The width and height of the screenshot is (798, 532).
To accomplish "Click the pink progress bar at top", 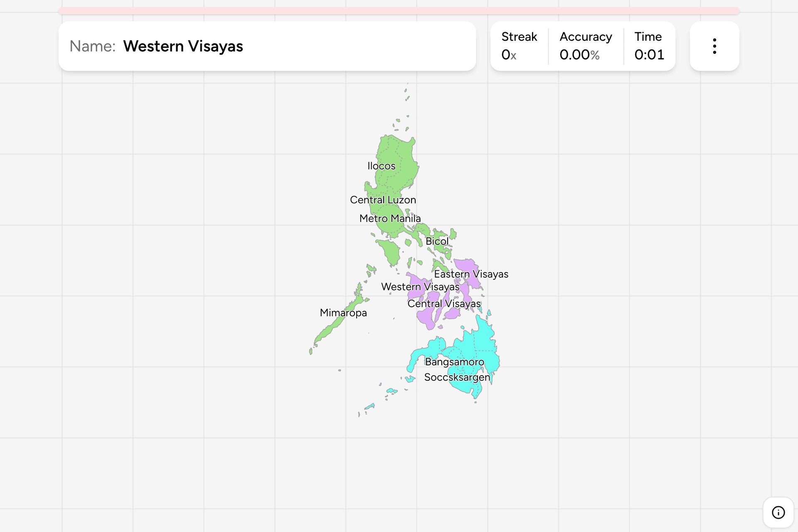I will click(399, 11).
